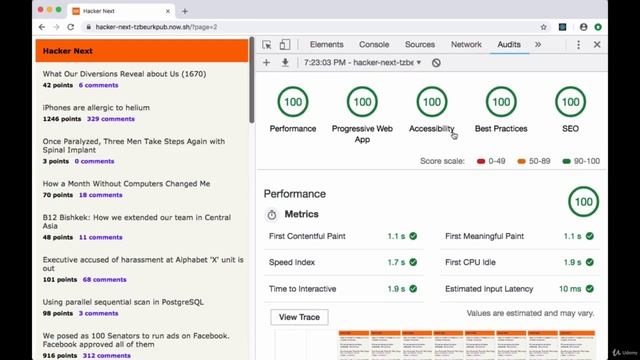
Task: Open the 312 comments link
Action: (x=107, y=356)
